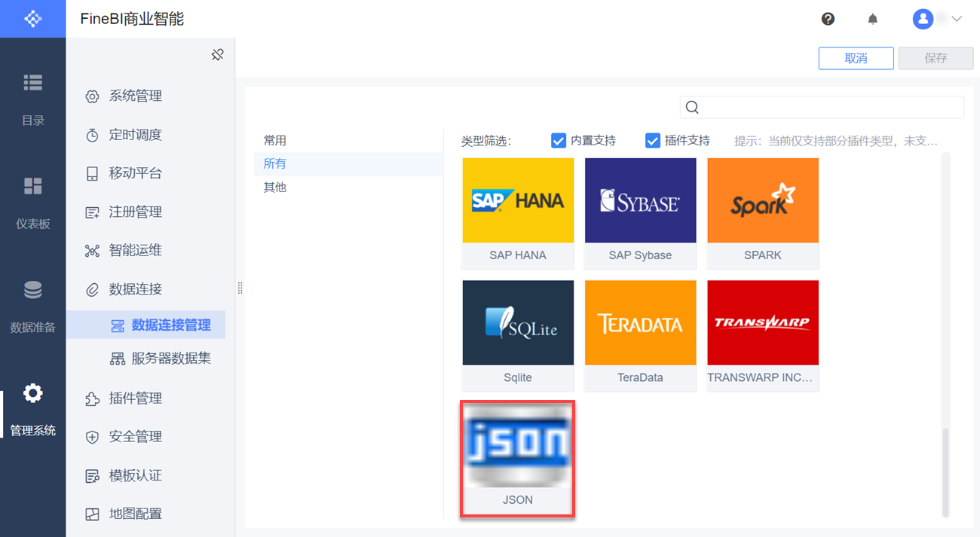Choose the JSON data connection
The image size is (980, 537).
518,459
